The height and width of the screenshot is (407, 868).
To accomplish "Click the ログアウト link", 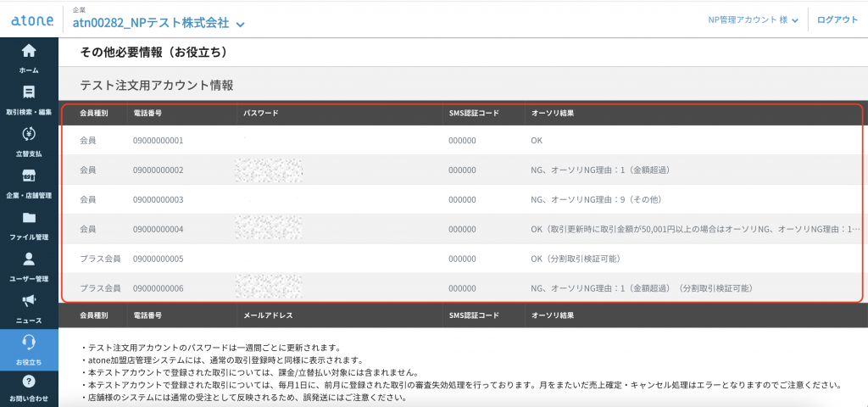I will point(837,20).
